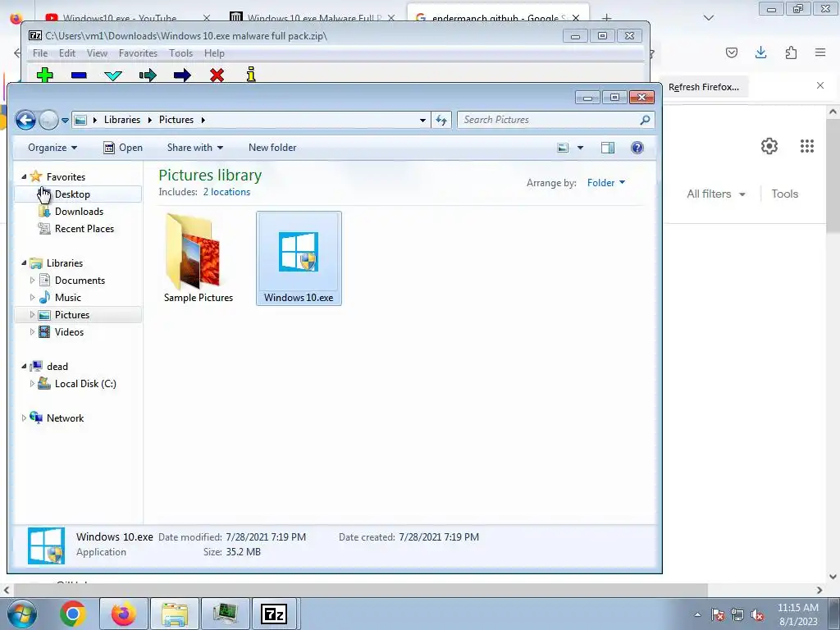Open 7-Zip Help menu
Viewport: 840px width, 630px height.
pyautogui.click(x=214, y=53)
